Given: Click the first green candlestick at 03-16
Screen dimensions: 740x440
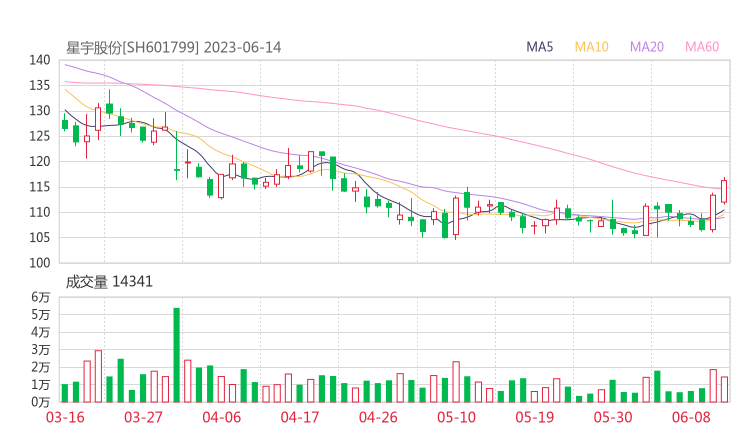Looking at the screenshot, I should pos(65,124).
